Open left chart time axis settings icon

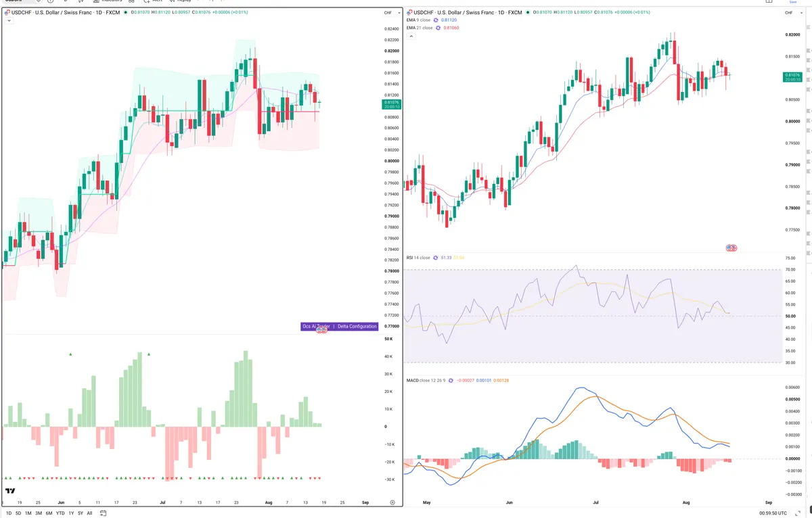click(392, 502)
